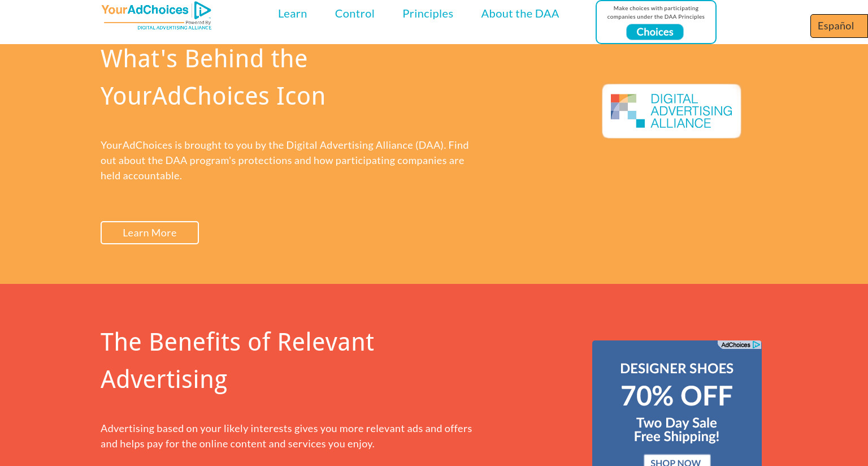Viewport: 868px width, 466px height.
Task: Click the AdChoices label on the shoe ad
Action: click(x=735, y=345)
